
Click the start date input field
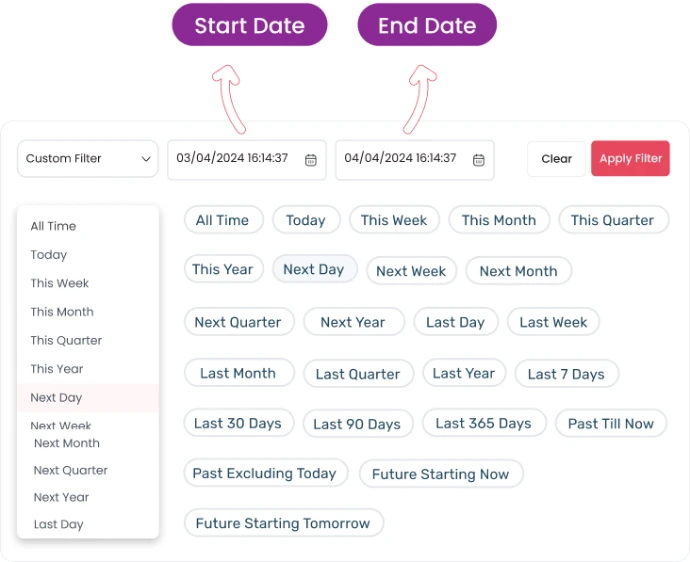point(232,159)
